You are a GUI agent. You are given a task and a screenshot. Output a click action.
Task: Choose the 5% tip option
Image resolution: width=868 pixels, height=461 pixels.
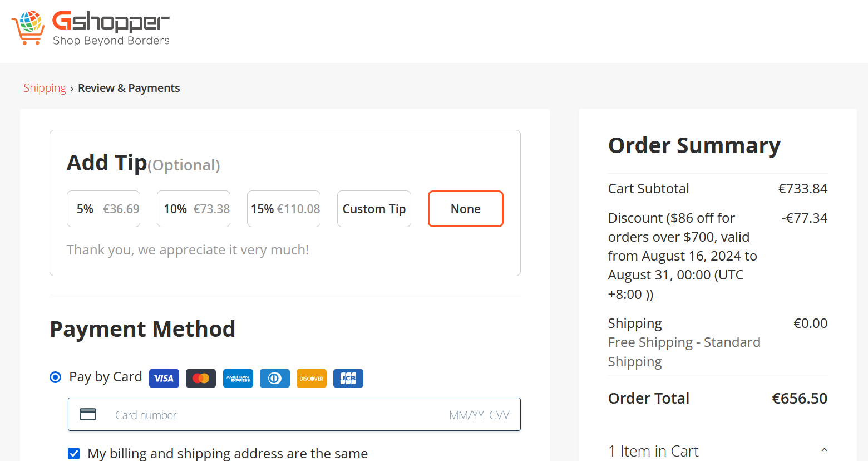tap(103, 209)
